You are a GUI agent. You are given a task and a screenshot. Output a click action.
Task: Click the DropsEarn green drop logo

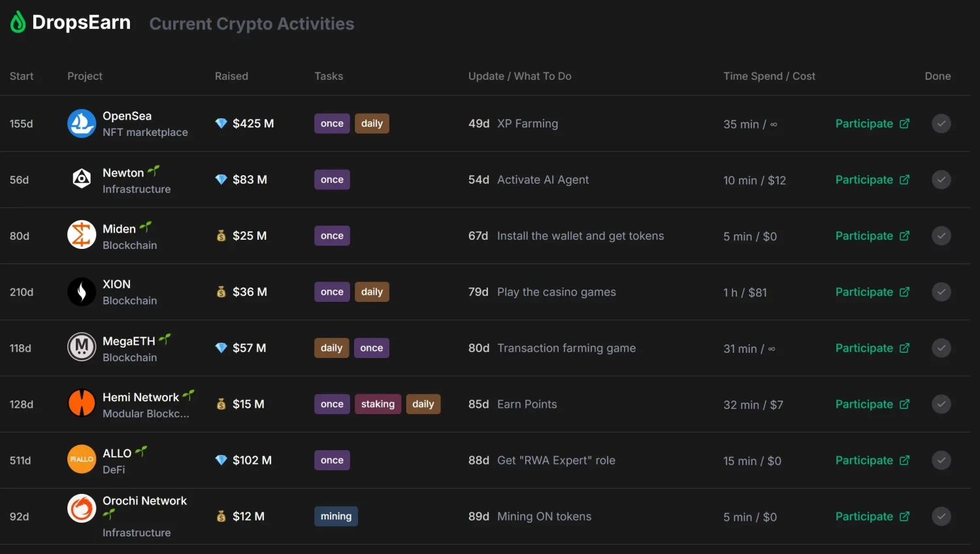click(x=18, y=22)
